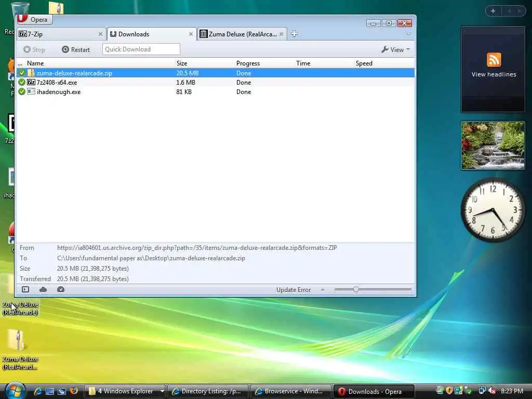Click the 20.5 MB size cell

coord(187,73)
